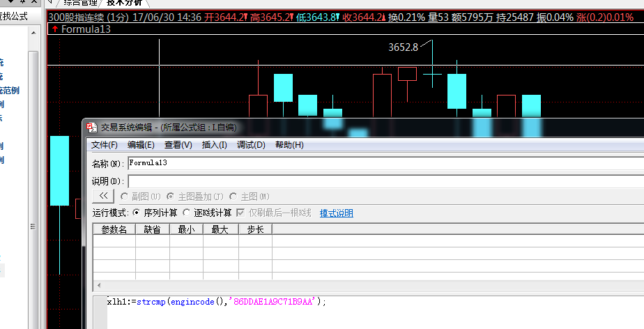Click the strcmp formula line in code editor
The image size is (644, 329).
[216, 302]
